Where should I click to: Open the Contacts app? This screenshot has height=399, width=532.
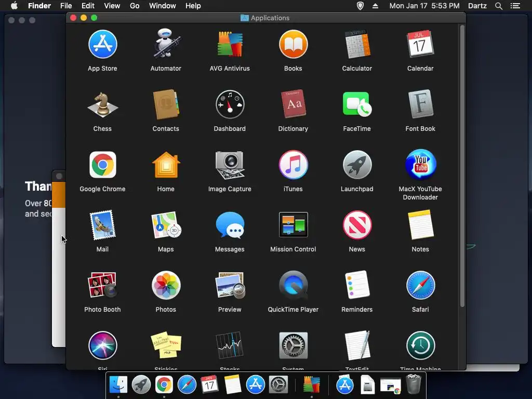(166, 104)
